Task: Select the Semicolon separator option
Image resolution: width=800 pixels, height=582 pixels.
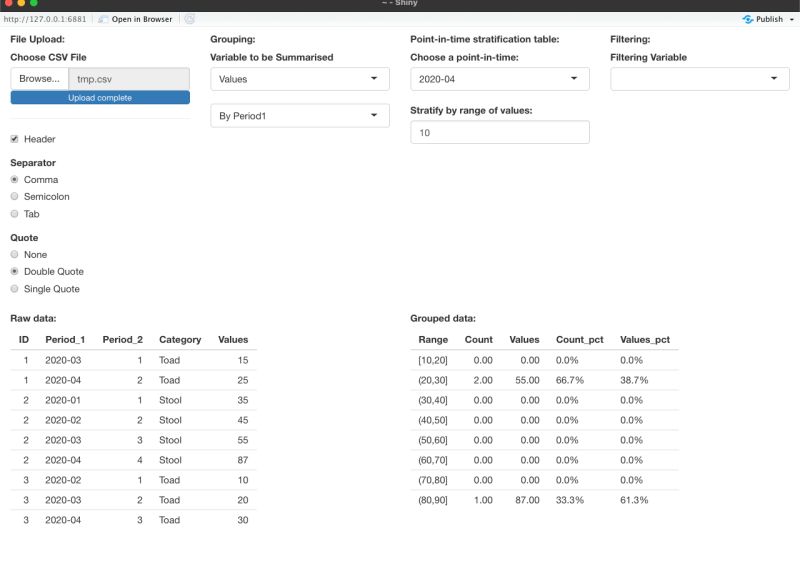Action: point(13,196)
